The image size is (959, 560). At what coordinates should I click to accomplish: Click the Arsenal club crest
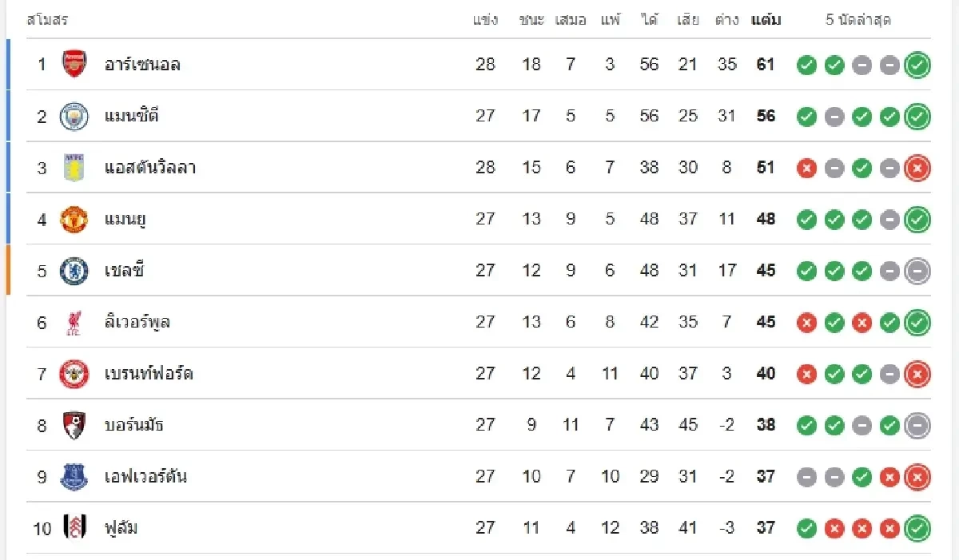tap(74, 64)
